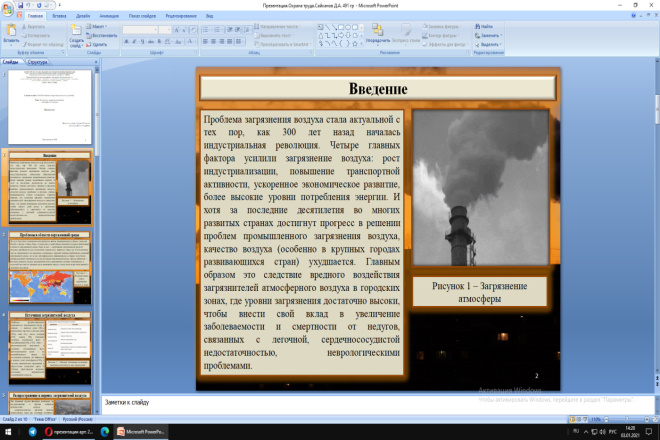Open Telegram from the taskbar
Screen dimensions: 660x440
click(32, 432)
